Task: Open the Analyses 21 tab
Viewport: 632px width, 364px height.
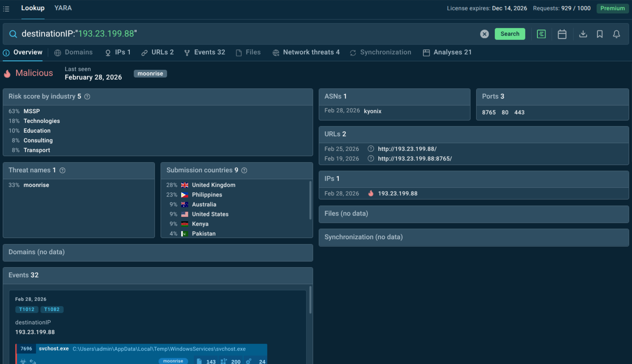Action: click(447, 52)
